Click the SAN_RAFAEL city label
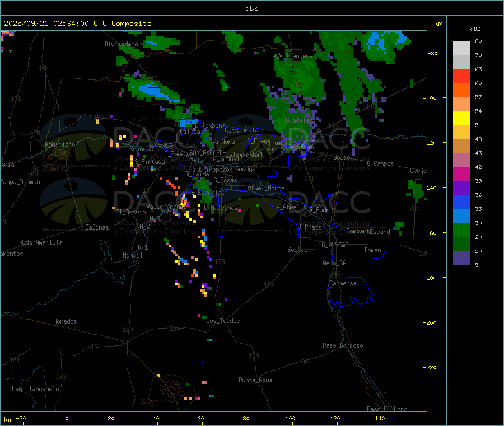Viewport: 504px width, 426px height. [x=206, y=152]
